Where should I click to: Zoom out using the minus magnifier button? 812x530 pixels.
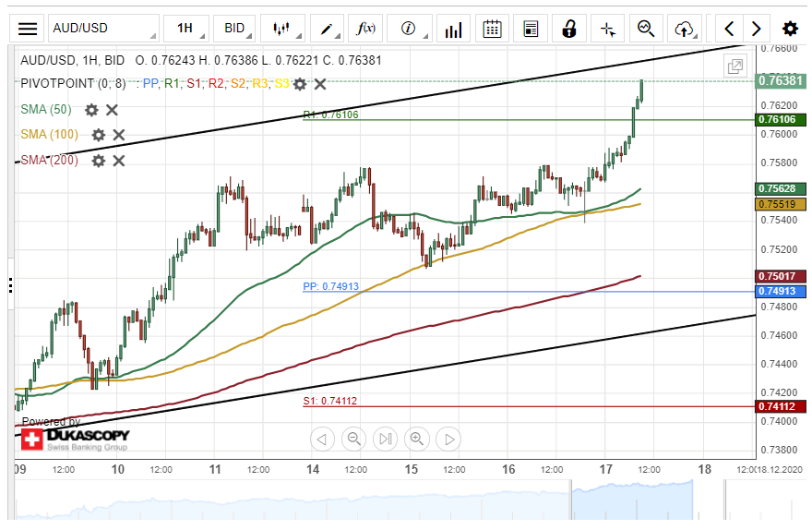pos(353,440)
